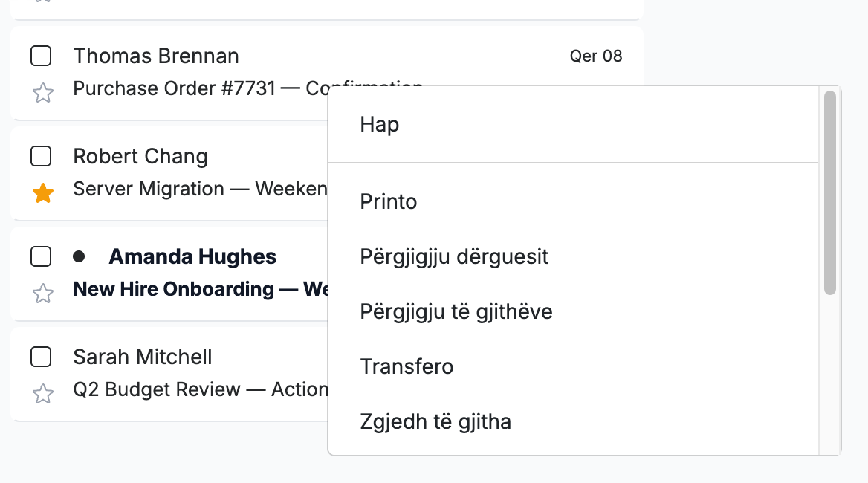Click the Qer 08 date label

[x=596, y=56]
